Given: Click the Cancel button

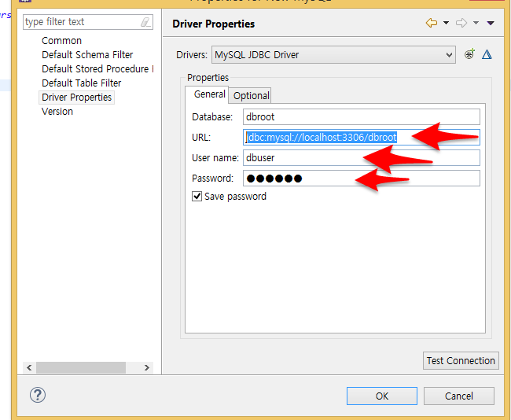Looking at the screenshot, I should pyautogui.click(x=459, y=396).
